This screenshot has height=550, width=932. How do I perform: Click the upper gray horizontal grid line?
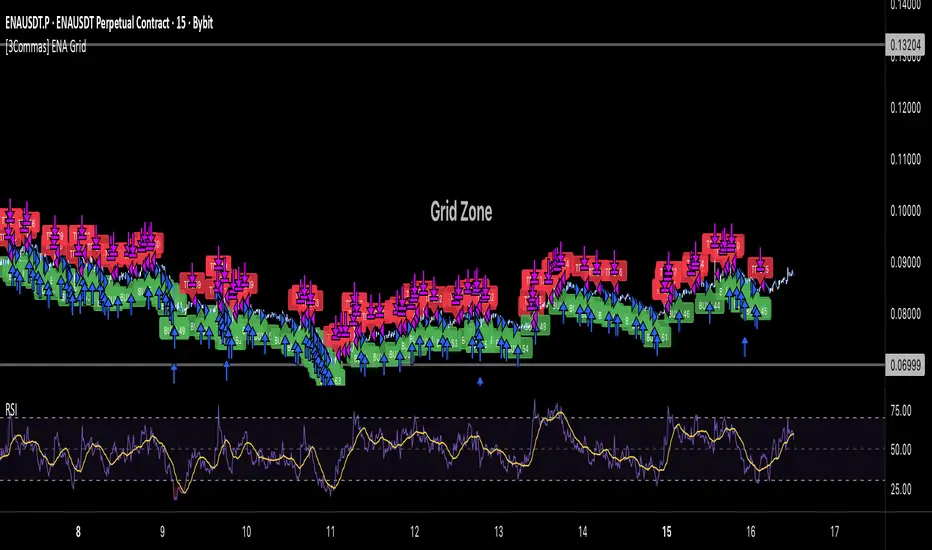click(443, 45)
